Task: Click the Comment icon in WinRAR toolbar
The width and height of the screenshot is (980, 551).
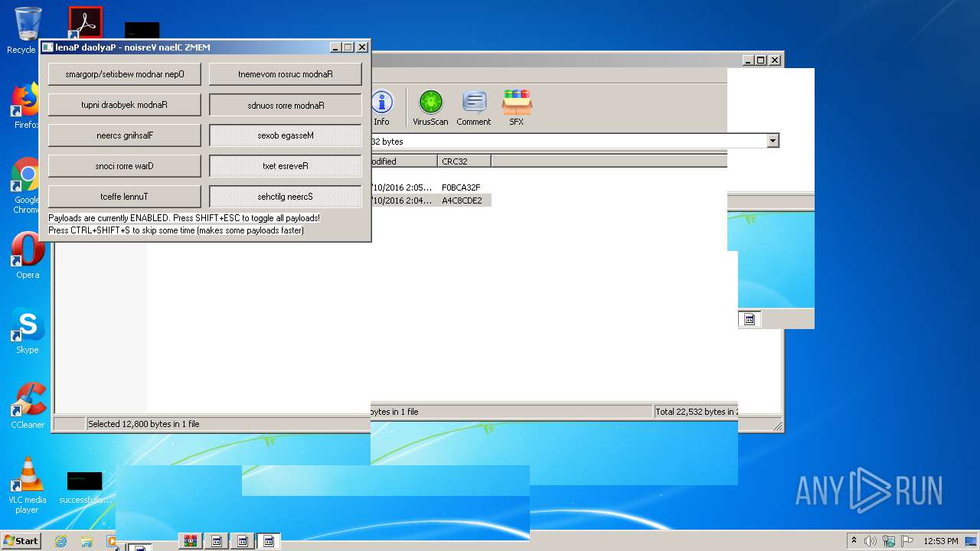Action: click(x=474, y=108)
